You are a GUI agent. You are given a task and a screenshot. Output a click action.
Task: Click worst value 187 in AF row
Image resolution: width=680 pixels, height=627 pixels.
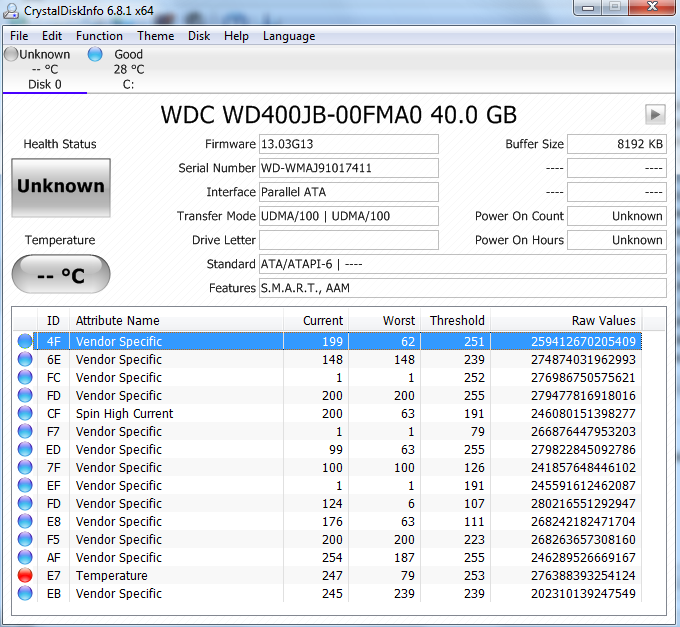point(404,558)
